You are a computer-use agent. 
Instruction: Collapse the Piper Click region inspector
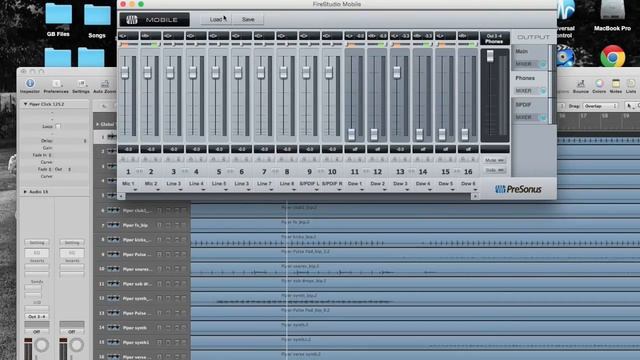pyautogui.click(x=25, y=104)
